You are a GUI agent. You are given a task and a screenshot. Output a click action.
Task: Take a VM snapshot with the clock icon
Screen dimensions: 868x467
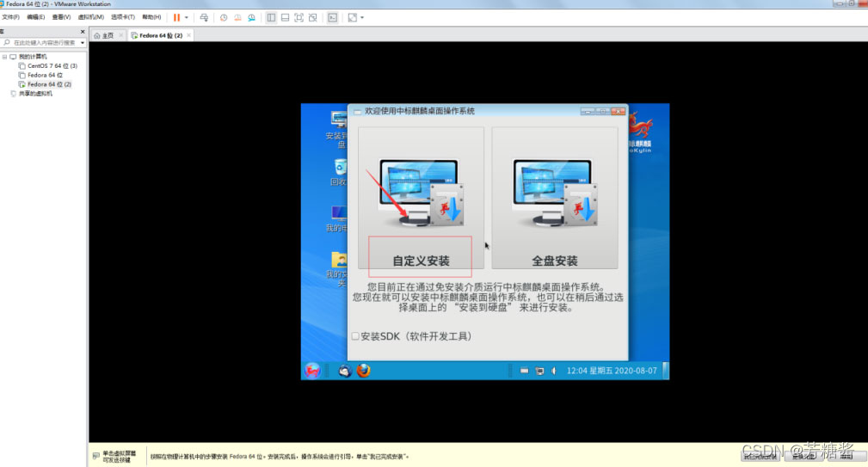pyautogui.click(x=224, y=18)
